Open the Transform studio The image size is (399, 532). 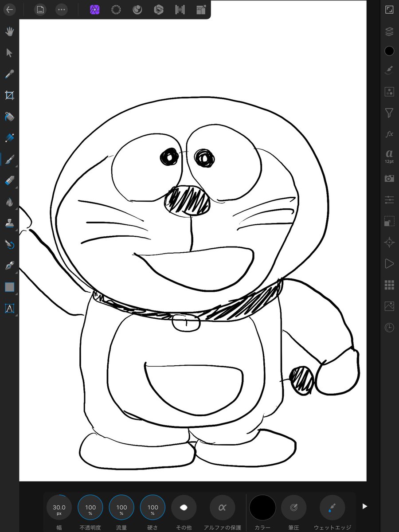tap(389, 221)
